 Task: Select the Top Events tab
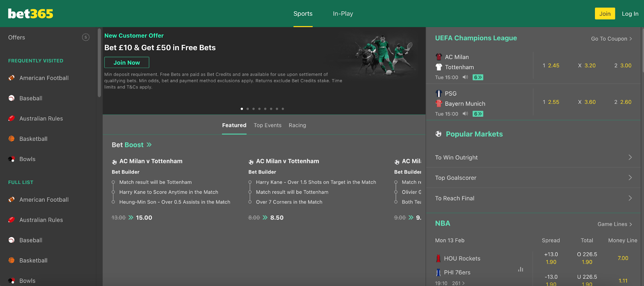pyautogui.click(x=268, y=125)
